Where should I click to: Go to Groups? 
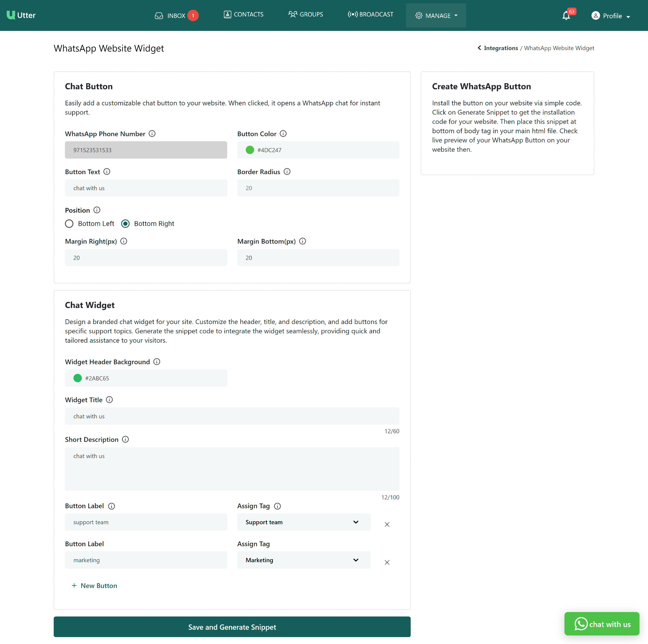[x=306, y=15]
